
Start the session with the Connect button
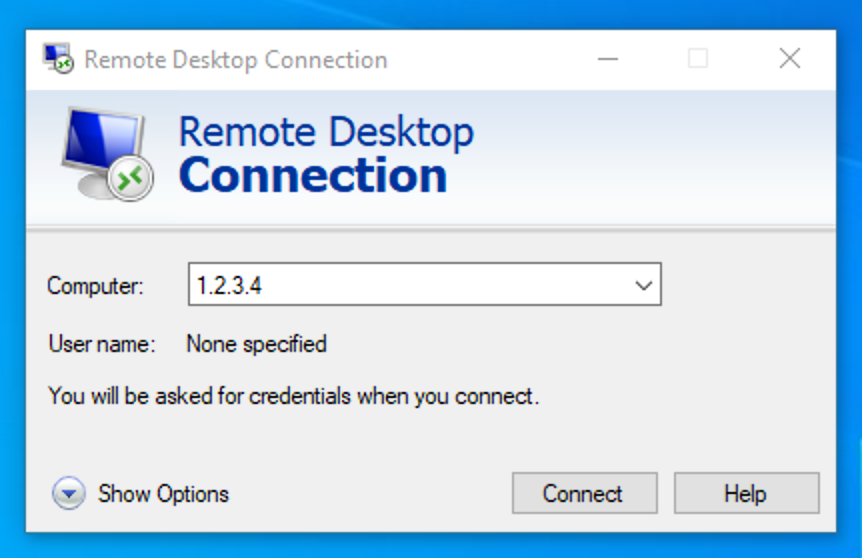(584, 493)
